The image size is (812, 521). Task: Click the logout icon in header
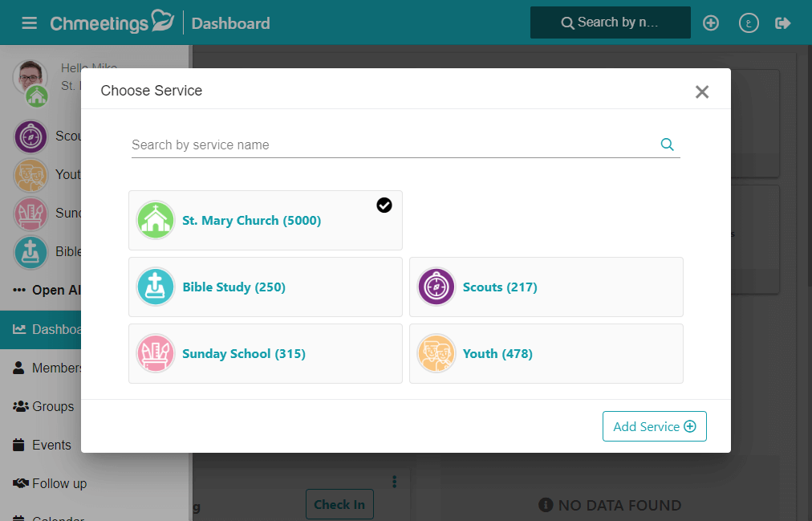coord(782,22)
